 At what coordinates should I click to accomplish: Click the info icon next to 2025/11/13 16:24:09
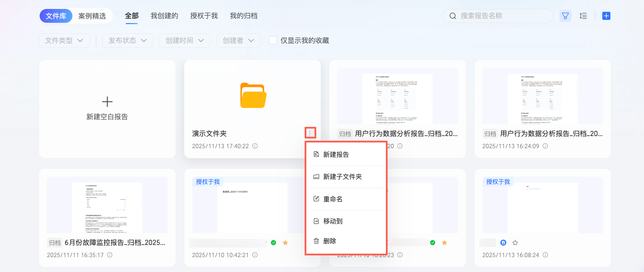[545, 146]
